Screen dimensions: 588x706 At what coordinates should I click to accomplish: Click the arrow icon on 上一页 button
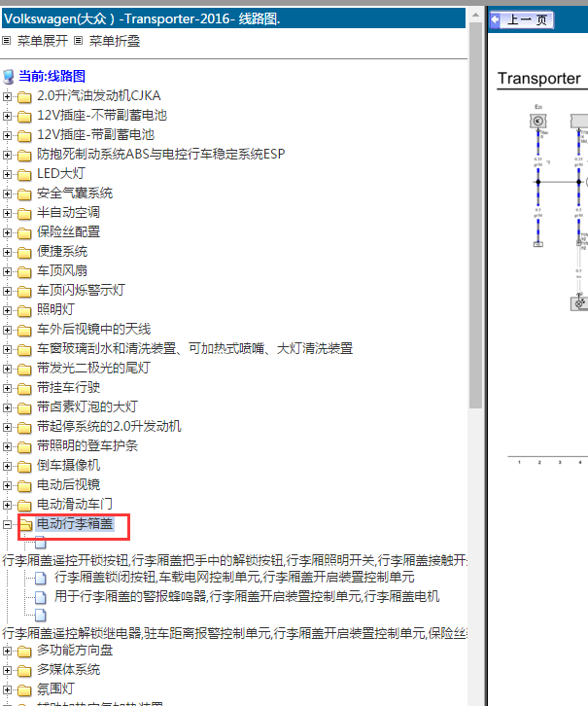coord(496,19)
